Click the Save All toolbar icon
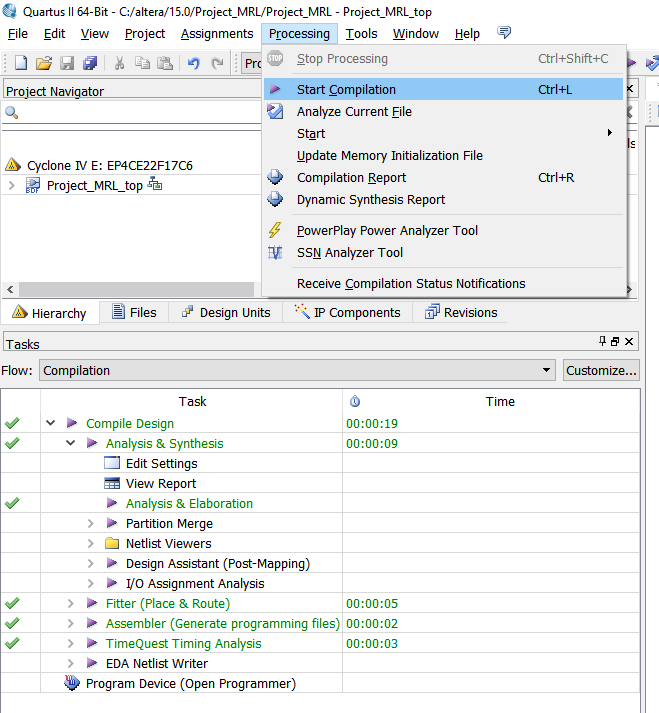The image size is (659, 713). pyautogui.click(x=90, y=63)
